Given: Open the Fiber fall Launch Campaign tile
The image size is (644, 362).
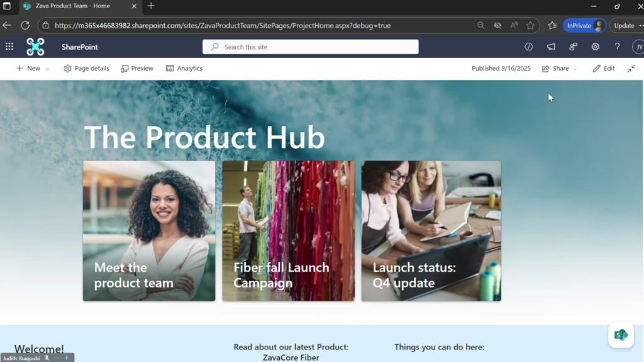Looking at the screenshot, I should point(288,231).
